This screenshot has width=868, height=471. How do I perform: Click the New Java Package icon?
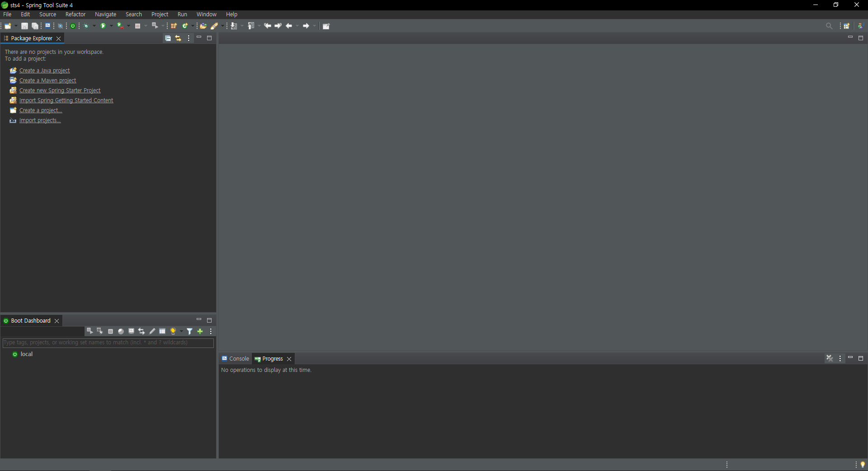point(174,26)
